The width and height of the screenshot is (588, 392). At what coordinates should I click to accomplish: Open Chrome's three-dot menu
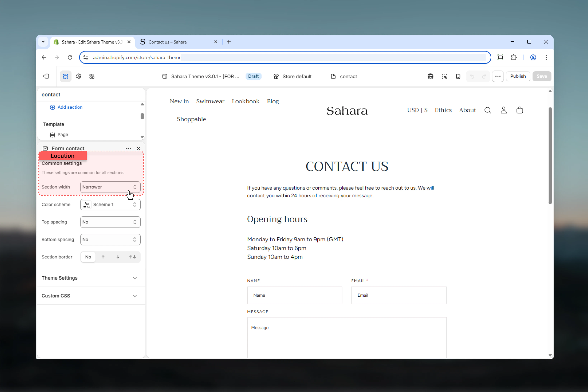(546, 58)
